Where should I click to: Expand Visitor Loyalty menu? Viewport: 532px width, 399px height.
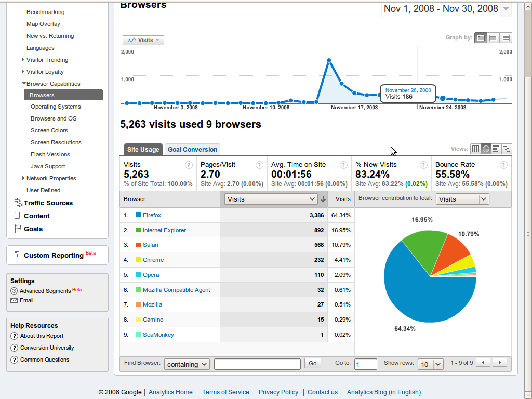[23, 72]
